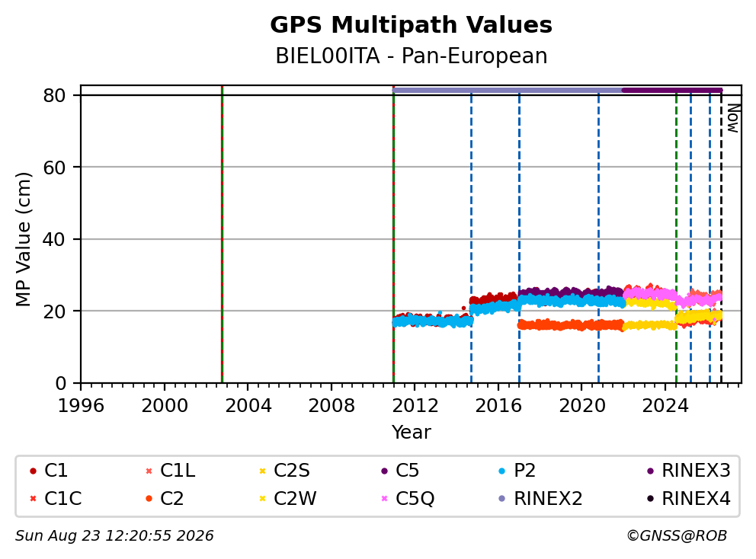Viewport: 756px width, 559px height.
Task: Click the 'GPS Multipath Values' chart title
Action: (411, 25)
